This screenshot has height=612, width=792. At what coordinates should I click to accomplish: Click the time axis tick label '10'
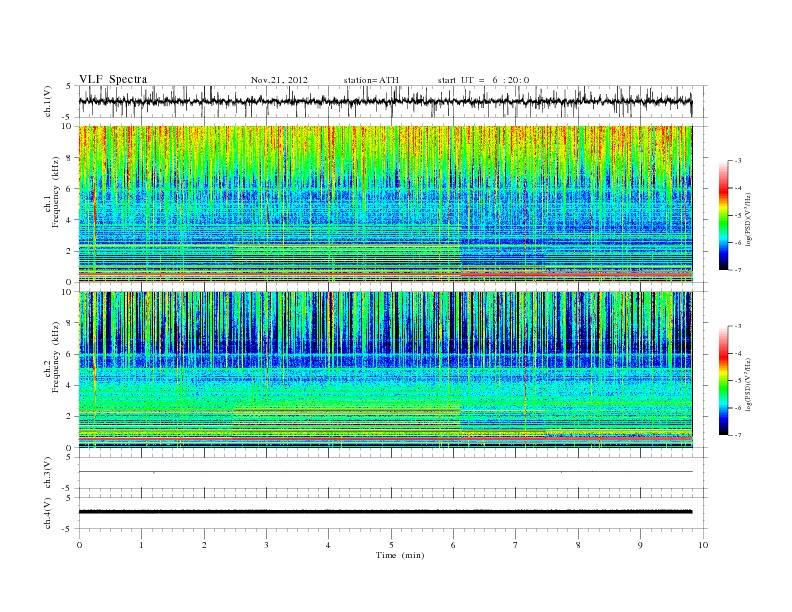[x=703, y=545]
